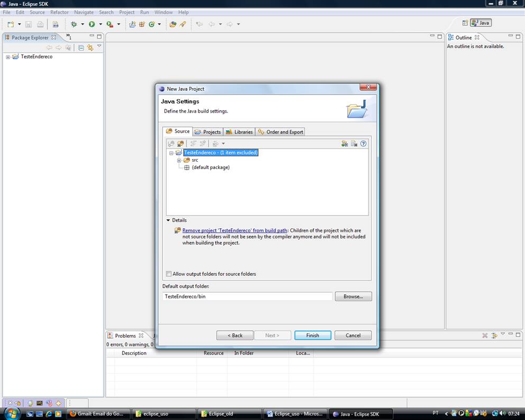Open the New Java Class dropdown arrow
This screenshot has height=420, width=525.
(159, 24)
